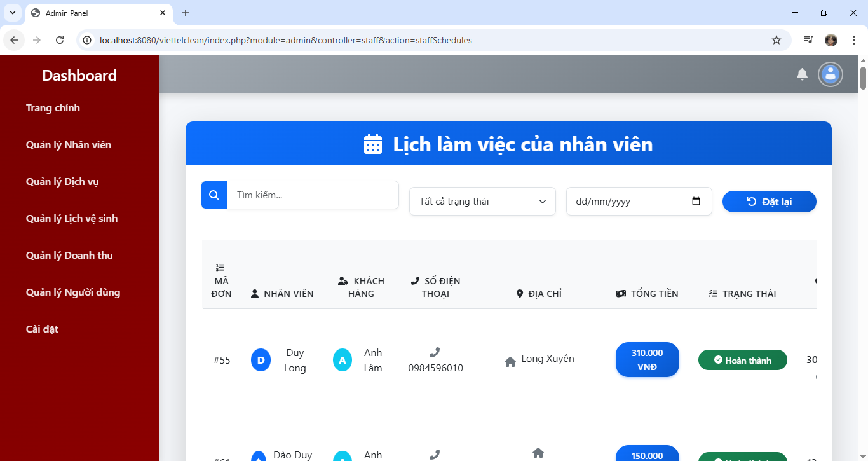The image size is (868, 461).
Task: Click the phone icon in SỐ ĐIỆN THOẠI header
Action: tap(416, 281)
